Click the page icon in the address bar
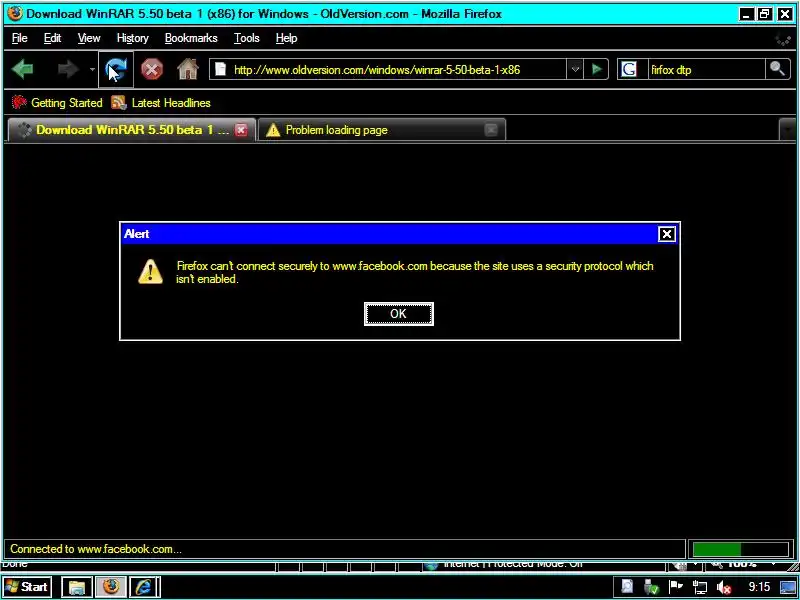 pyautogui.click(x=220, y=69)
